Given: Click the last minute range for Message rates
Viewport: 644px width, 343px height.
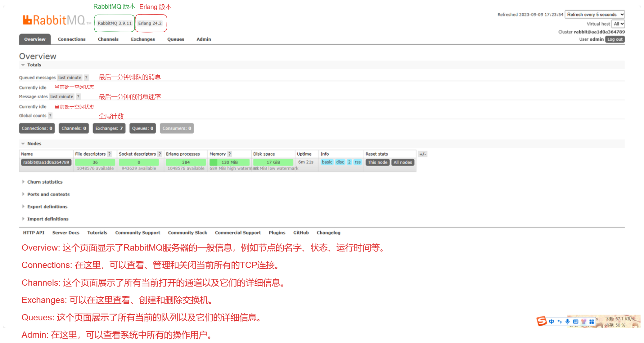Looking at the screenshot, I should (x=62, y=97).
